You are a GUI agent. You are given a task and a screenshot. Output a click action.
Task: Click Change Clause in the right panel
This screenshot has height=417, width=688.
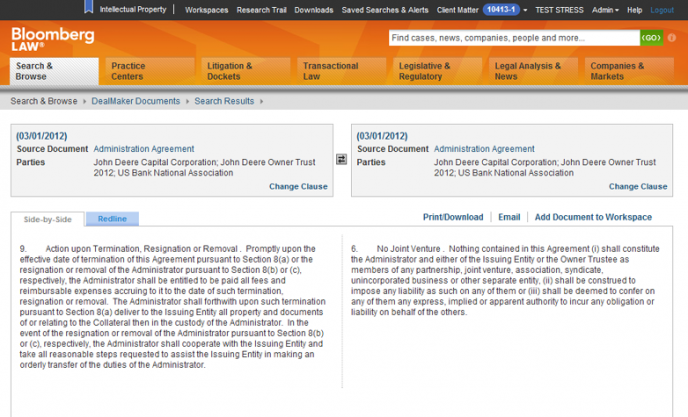tap(638, 186)
